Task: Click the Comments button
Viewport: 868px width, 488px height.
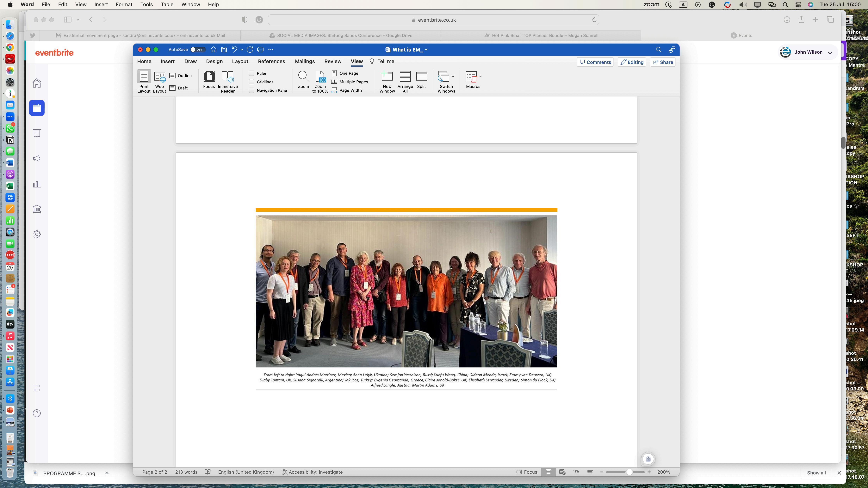Action: tap(595, 62)
